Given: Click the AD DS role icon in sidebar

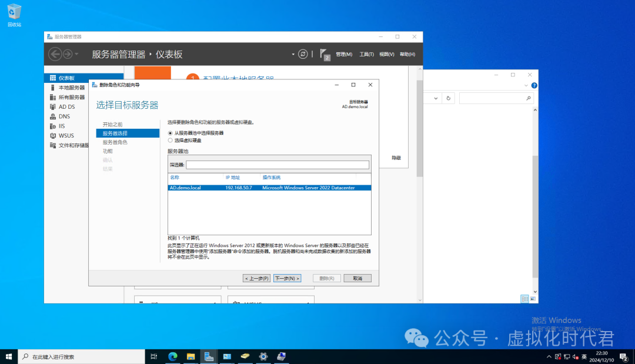Looking at the screenshot, I should 53,107.
